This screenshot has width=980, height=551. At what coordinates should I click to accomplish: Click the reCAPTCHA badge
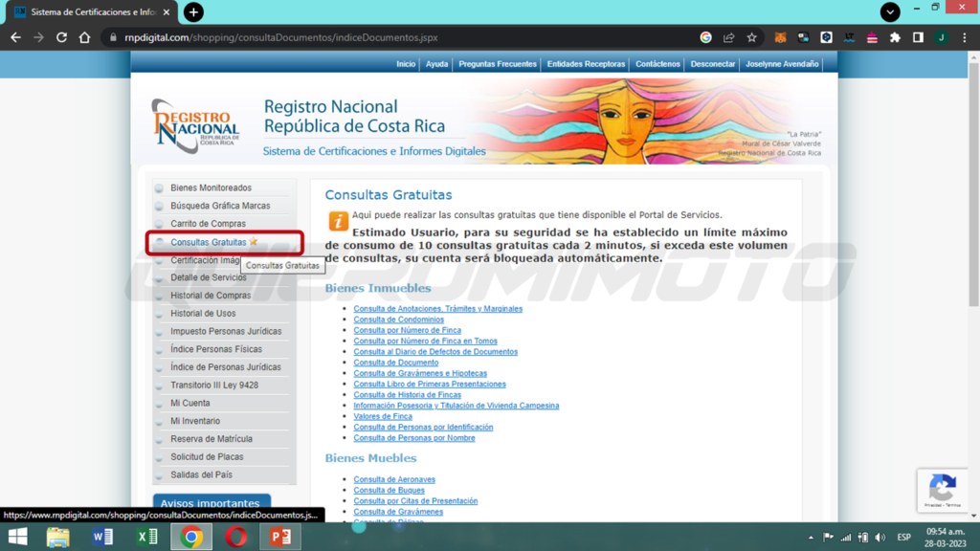(x=943, y=491)
